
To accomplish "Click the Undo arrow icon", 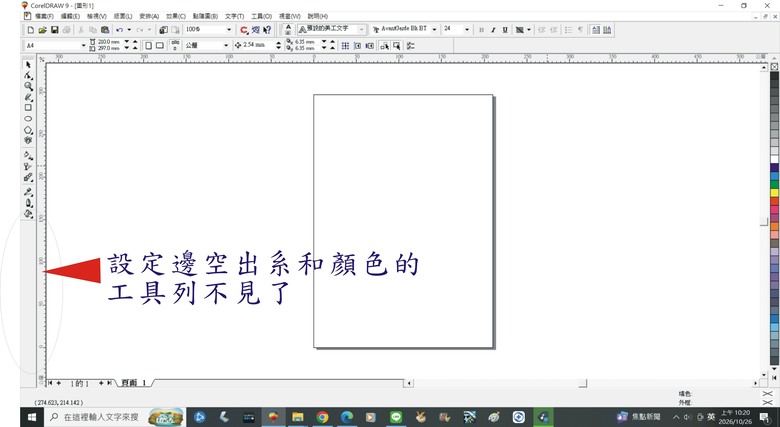I will (119, 30).
